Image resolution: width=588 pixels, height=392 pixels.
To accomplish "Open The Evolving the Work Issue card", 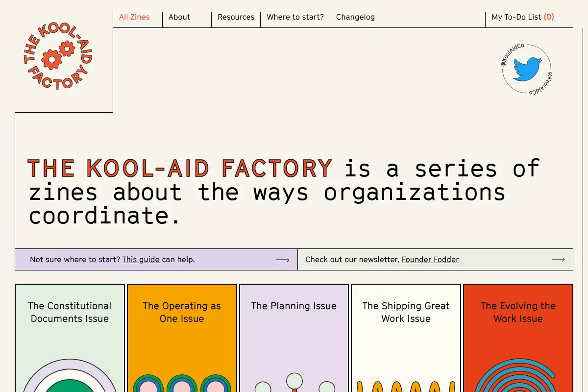I will (x=518, y=338).
